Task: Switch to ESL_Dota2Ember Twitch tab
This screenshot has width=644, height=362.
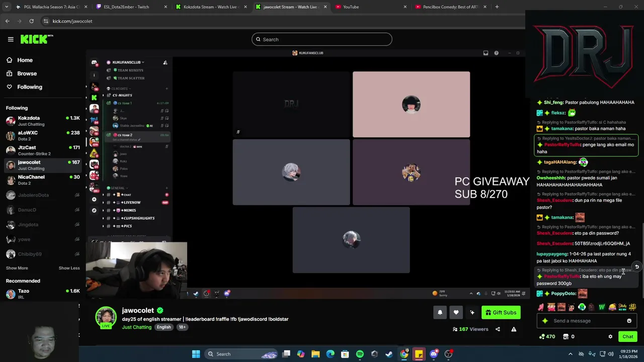Action: tap(131, 7)
